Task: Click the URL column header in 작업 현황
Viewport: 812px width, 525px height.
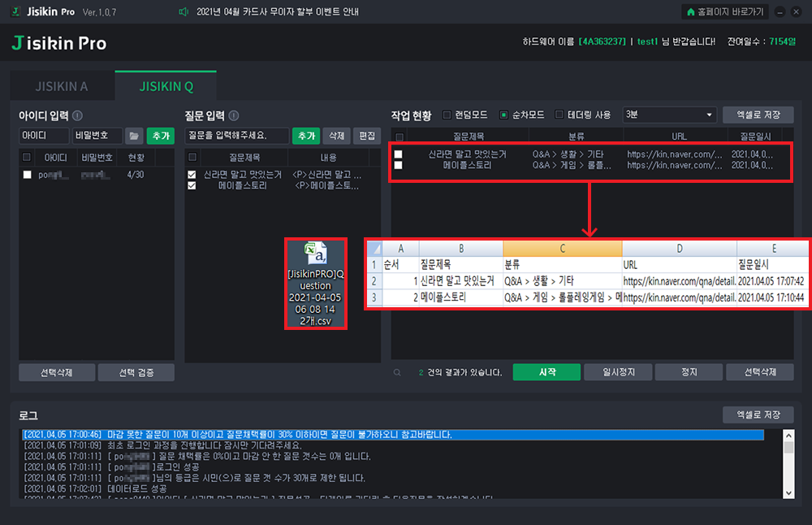Action: [679, 137]
